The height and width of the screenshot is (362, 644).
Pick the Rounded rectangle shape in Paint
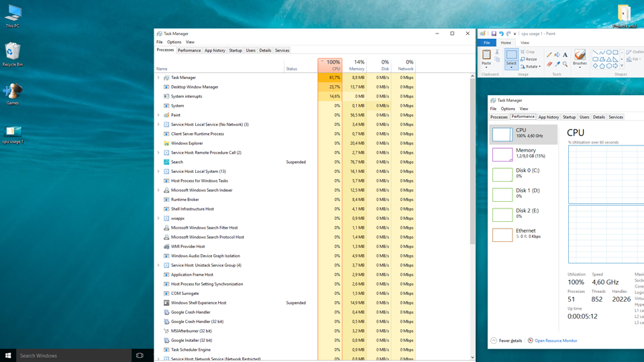(596, 59)
